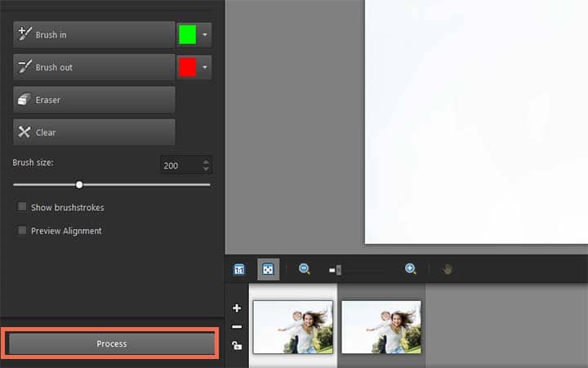Click the zoom level slider handle
The image size is (588, 368).
click(x=339, y=270)
